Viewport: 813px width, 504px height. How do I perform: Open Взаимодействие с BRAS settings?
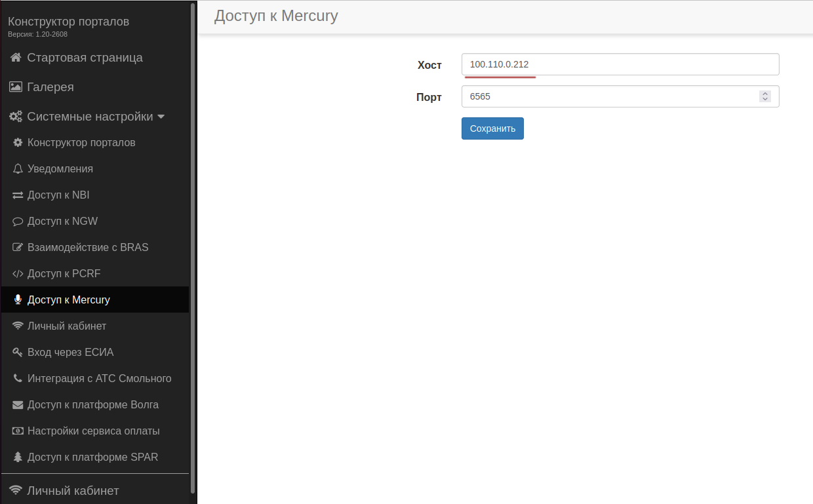[x=88, y=247]
